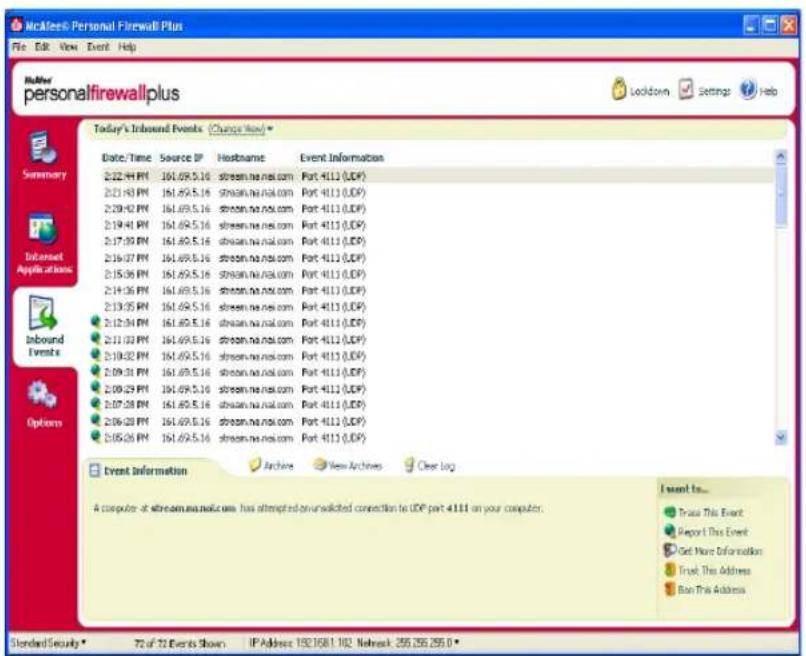This screenshot has height=656, width=806.
Task: Open the Event menu
Action: point(98,47)
